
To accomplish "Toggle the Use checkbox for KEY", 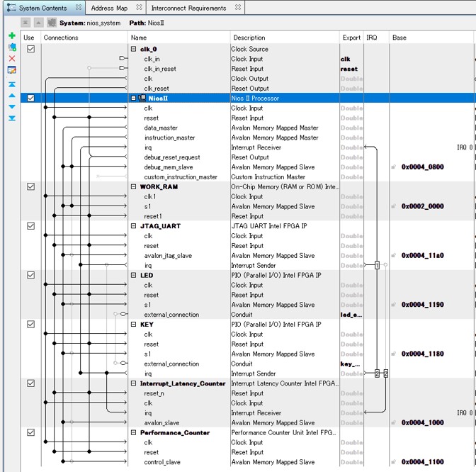I will (x=30, y=325).
